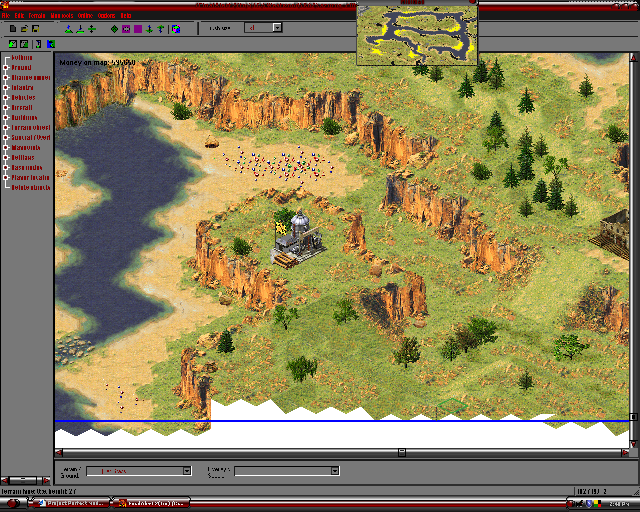This screenshot has height=512, width=640.
Task: Open the Brush size dropdown
Action: click(278, 28)
